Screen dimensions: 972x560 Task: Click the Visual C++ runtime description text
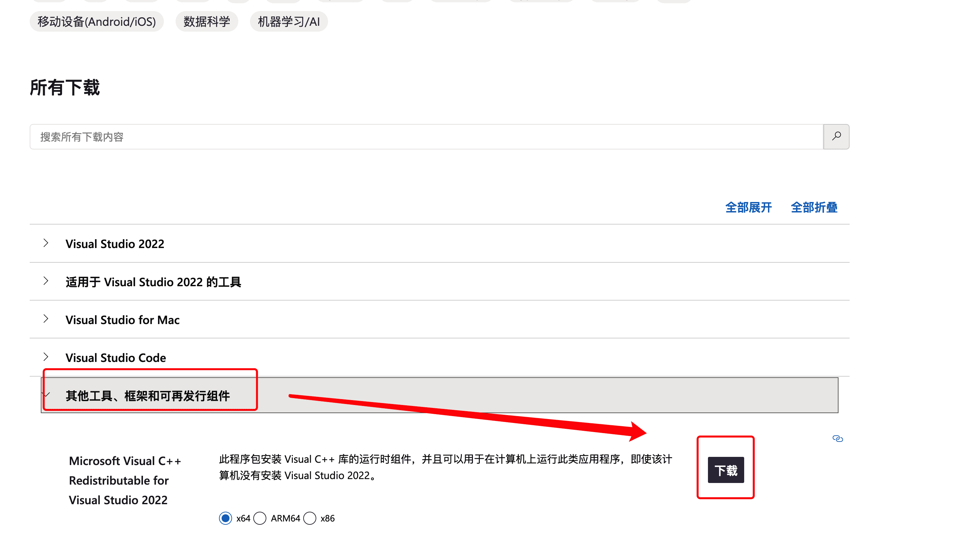coord(446,467)
